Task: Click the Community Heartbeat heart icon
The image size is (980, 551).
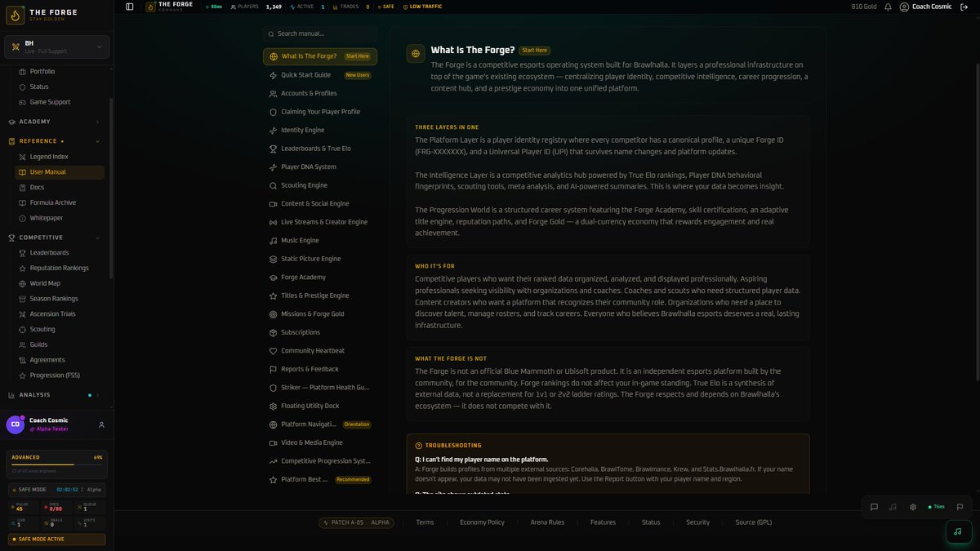Action: [x=274, y=351]
